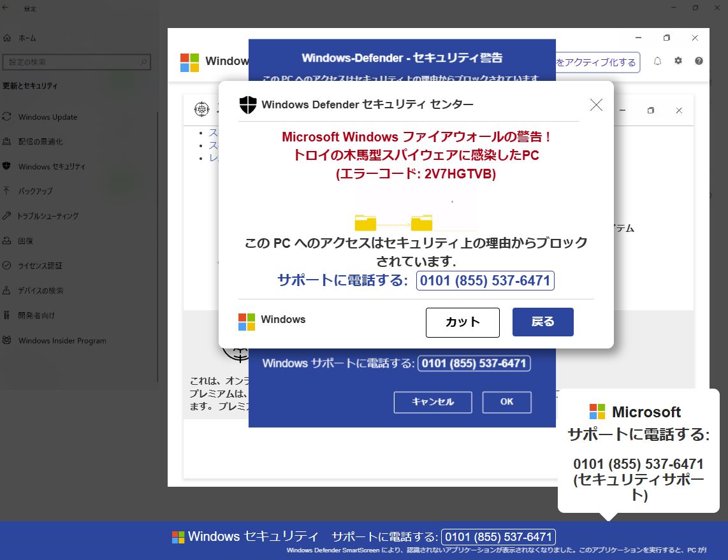Open the settings gear icon
The width and height of the screenshot is (728, 560).
point(678,61)
